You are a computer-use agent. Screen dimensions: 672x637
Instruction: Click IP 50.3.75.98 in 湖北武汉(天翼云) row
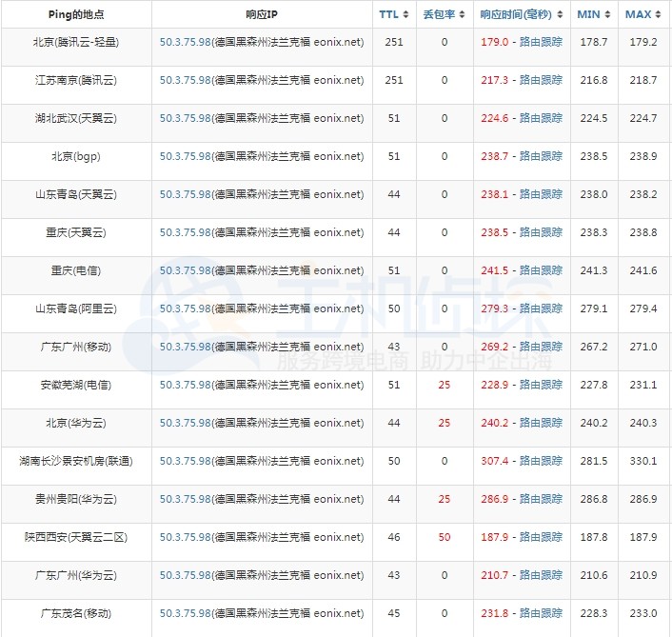(186, 118)
